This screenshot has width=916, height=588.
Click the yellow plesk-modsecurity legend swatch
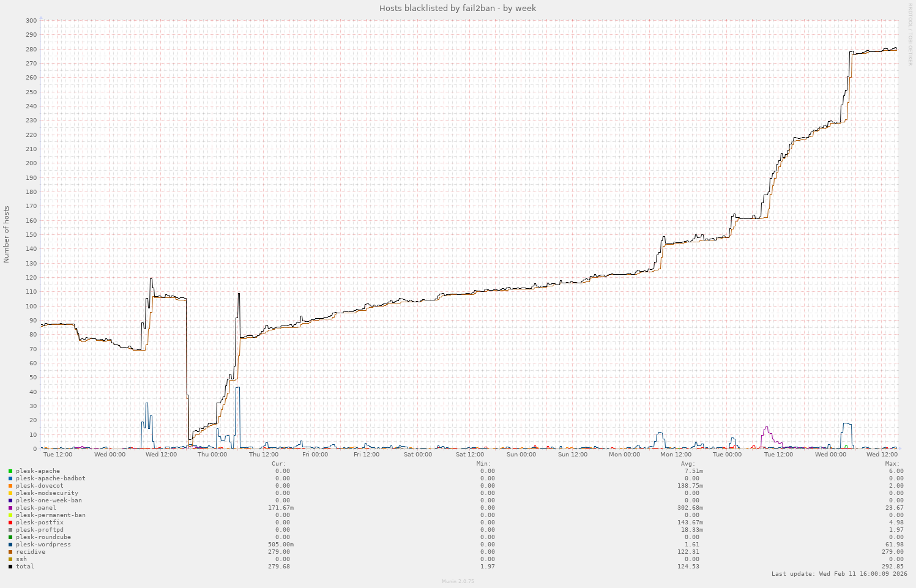pyautogui.click(x=10, y=493)
